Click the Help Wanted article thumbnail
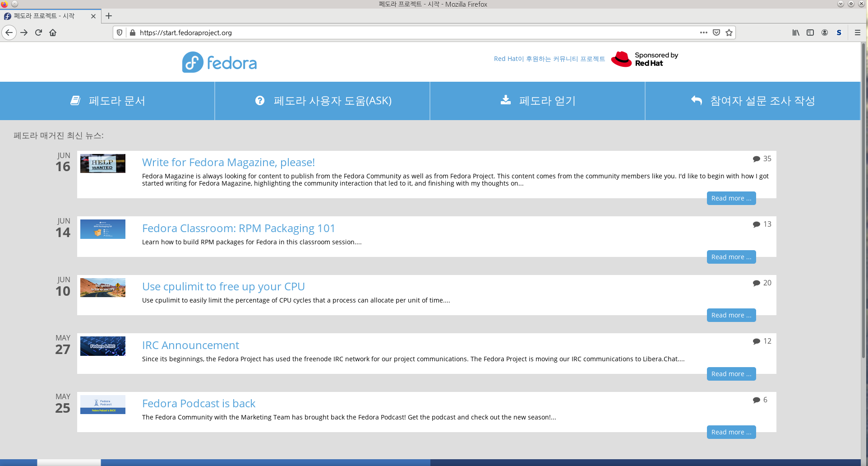 103,163
